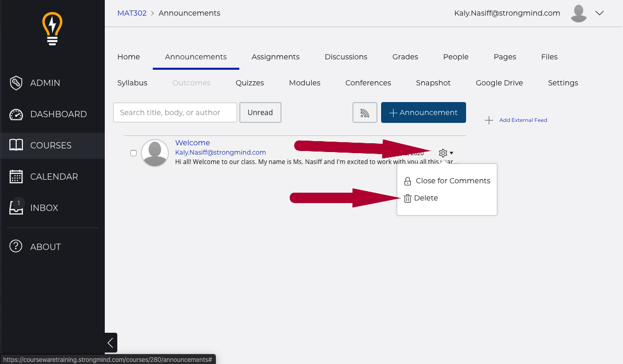The width and height of the screenshot is (623, 364).
Task: Open the People tab
Action: pyautogui.click(x=456, y=57)
